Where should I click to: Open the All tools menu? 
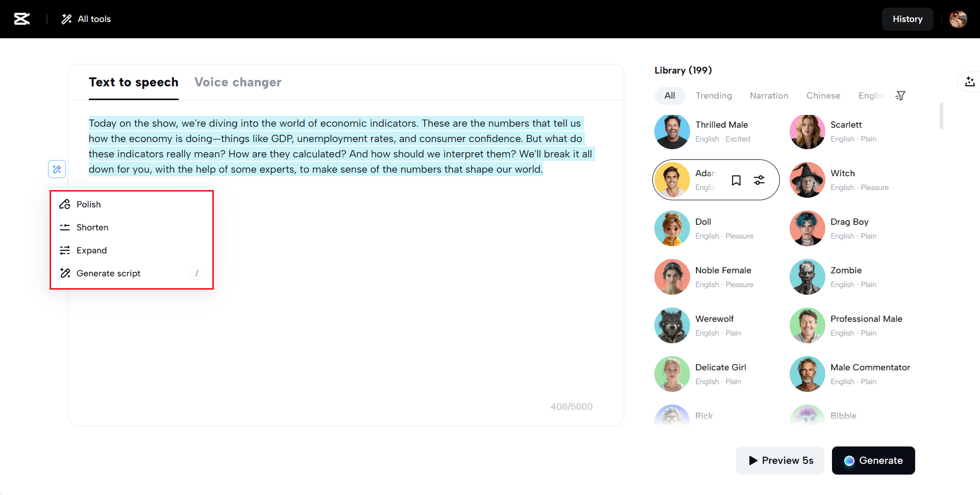click(x=86, y=19)
